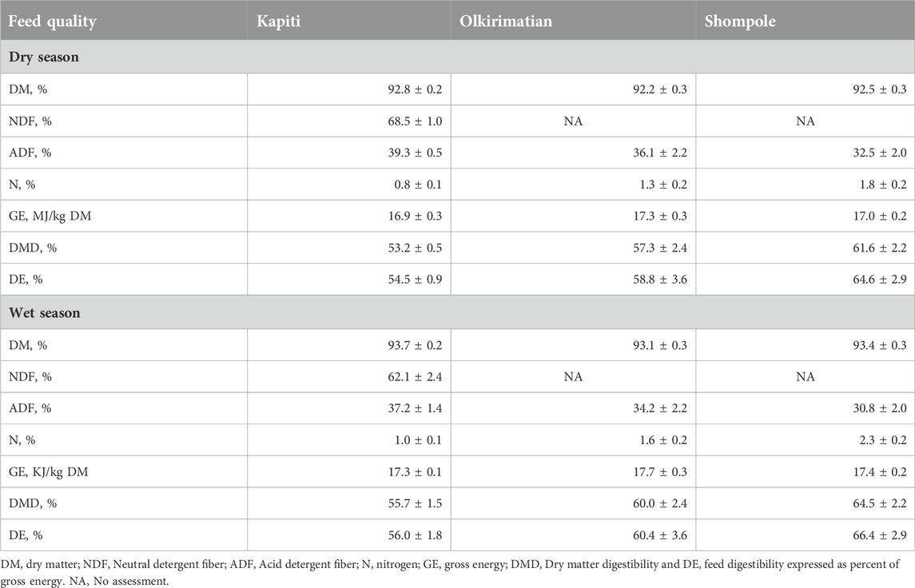Click Olkirimatian wet season DMD value 60.0 ± 2.4
The image size is (915, 588).
(660, 503)
